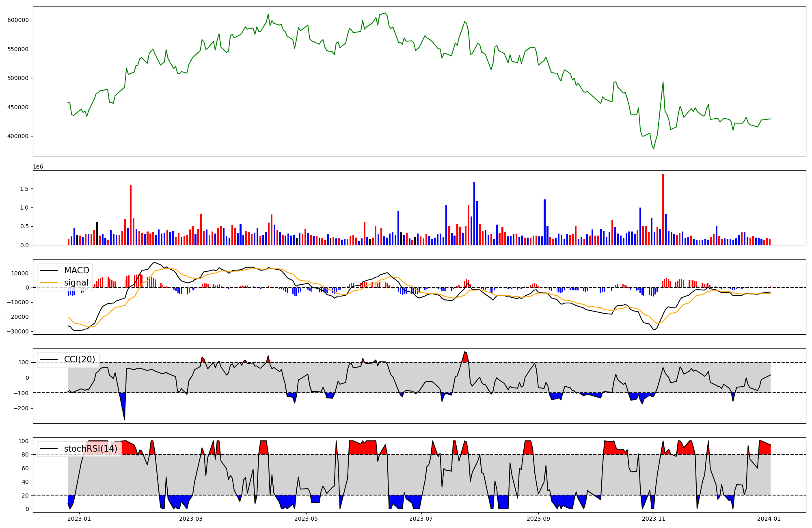Viewport: 812px width, 528px height.
Task: Click the 2023-05 x-axis date label
Action: tap(306, 519)
